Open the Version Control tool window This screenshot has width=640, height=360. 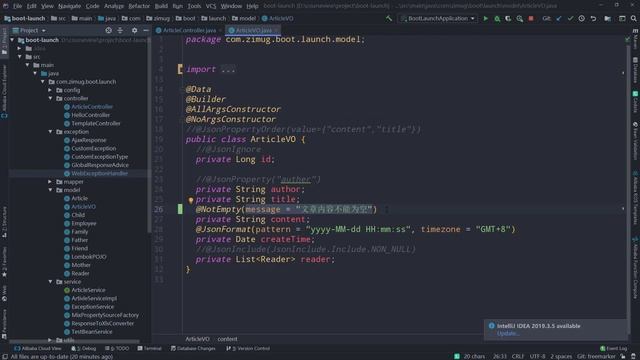pyautogui.click(x=248, y=348)
